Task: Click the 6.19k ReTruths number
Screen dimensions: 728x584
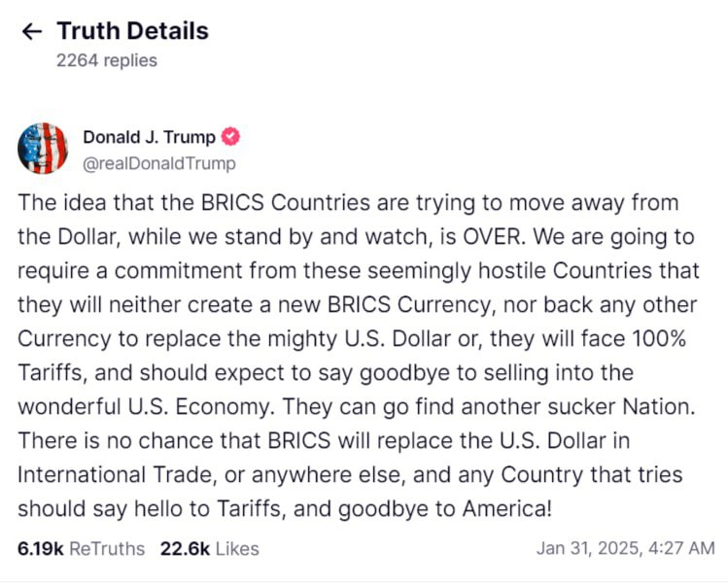Action: [40, 549]
